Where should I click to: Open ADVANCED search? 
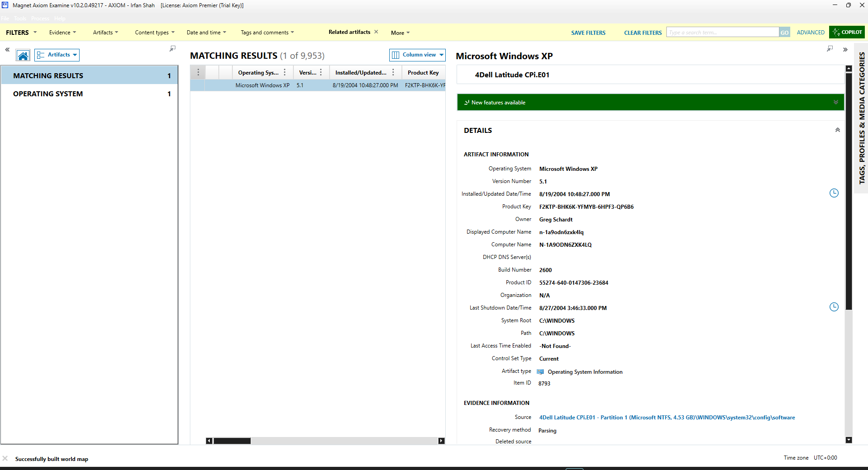811,33
